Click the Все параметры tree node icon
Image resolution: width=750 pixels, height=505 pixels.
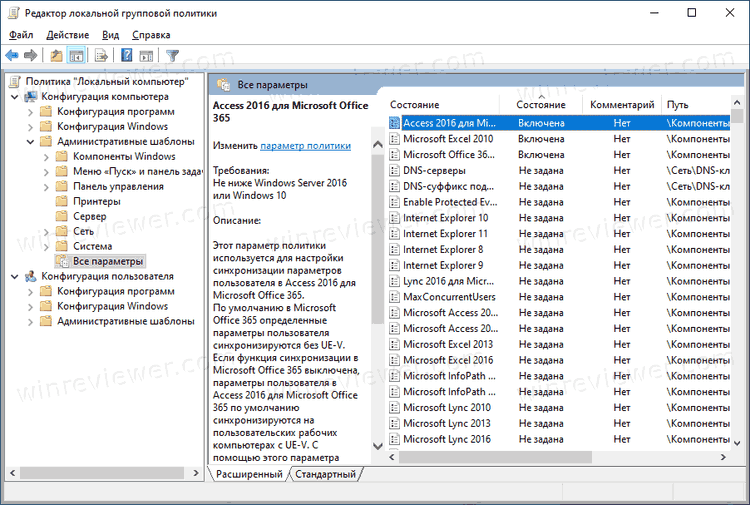[x=62, y=261]
